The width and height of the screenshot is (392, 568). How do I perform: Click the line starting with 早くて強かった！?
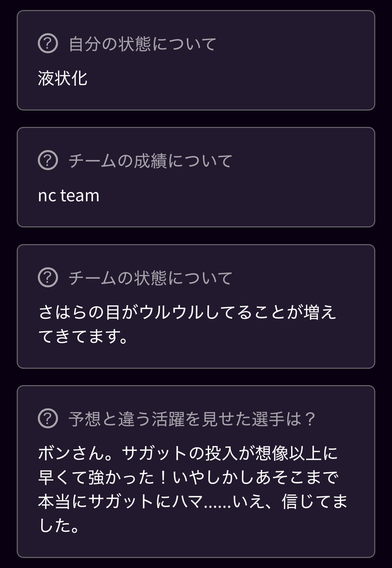188,478
